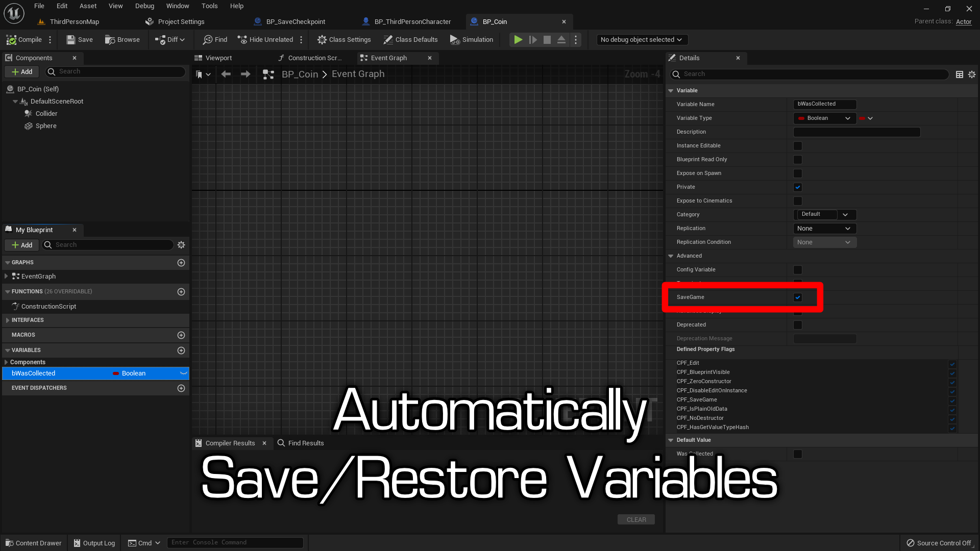Click the CLEAR button in compiler results
The width and height of the screenshot is (980, 551).
pyautogui.click(x=636, y=519)
